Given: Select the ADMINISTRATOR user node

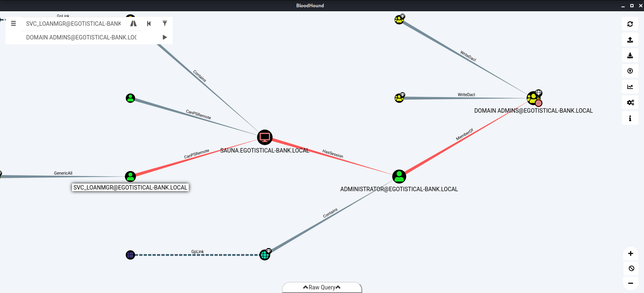Looking at the screenshot, I should point(399,176).
